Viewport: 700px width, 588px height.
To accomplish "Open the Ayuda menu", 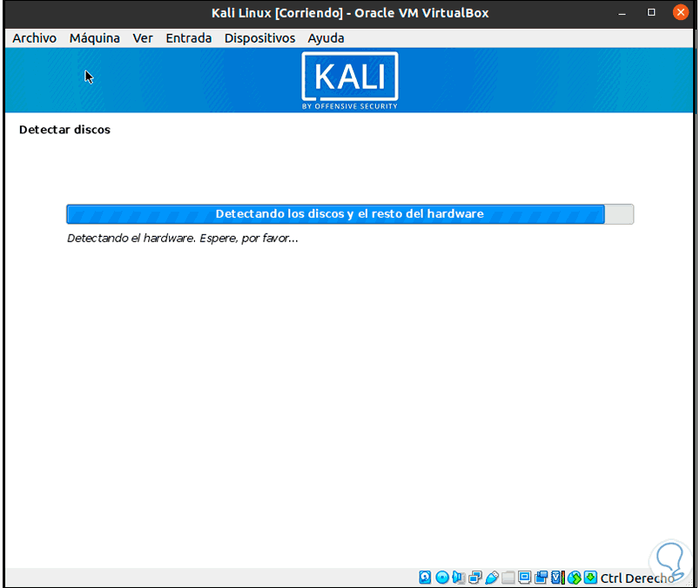I will point(326,38).
